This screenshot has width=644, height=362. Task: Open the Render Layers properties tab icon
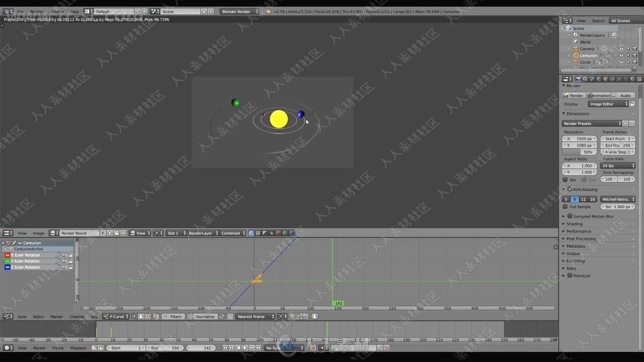click(585, 79)
